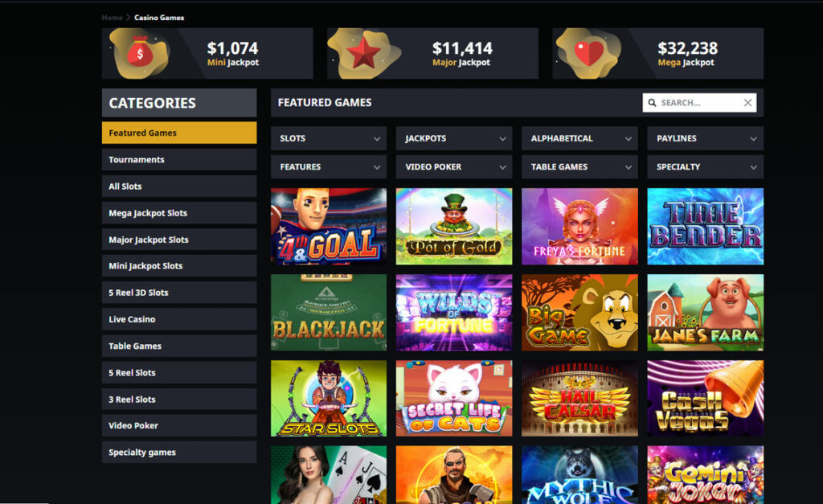This screenshot has width=823, height=504.
Task: Select the Tournaments category
Action: [179, 160]
